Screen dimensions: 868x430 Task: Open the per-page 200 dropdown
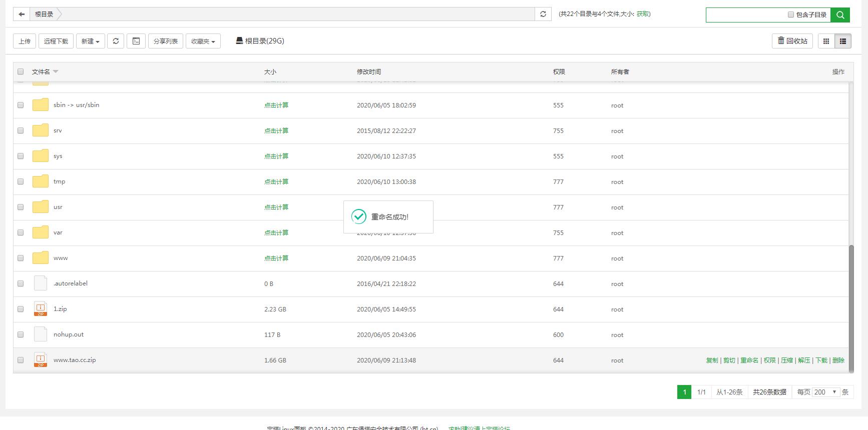click(825, 392)
